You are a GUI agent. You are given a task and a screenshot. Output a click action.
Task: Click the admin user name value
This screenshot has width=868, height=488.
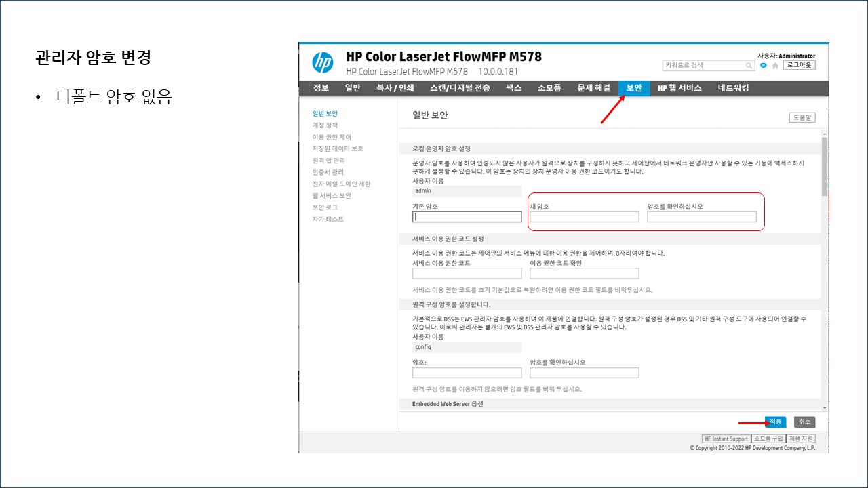[467, 191]
